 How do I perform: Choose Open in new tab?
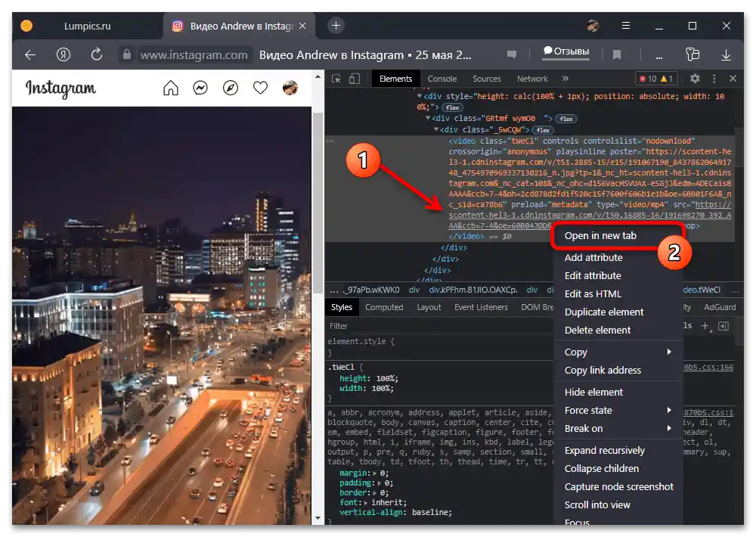pos(600,235)
